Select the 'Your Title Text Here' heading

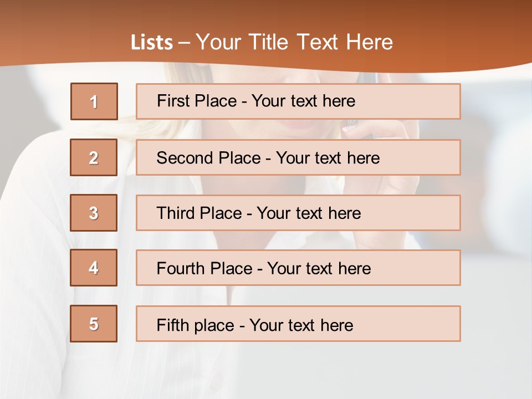[x=294, y=42]
